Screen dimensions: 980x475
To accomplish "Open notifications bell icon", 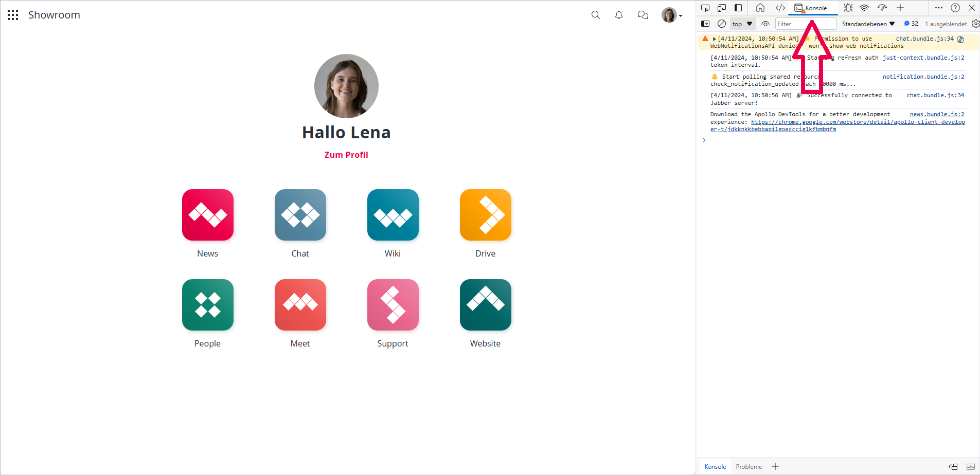I will click(x=619, y=15).
